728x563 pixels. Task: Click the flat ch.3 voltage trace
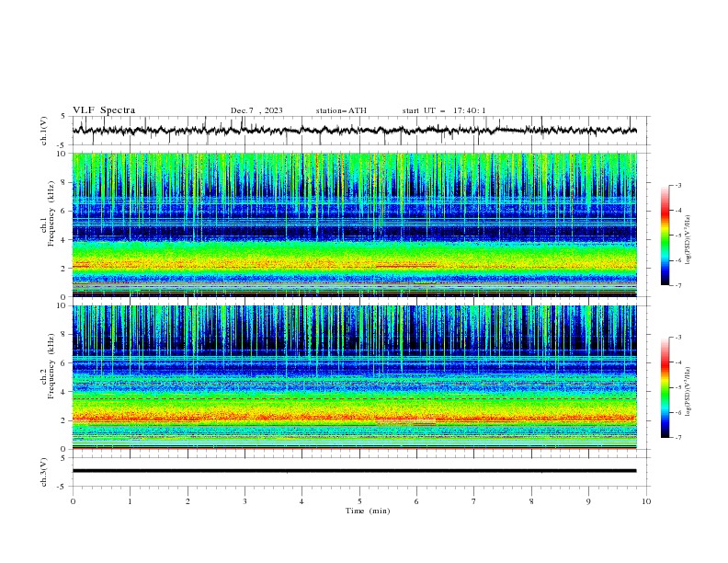point(354,471)
